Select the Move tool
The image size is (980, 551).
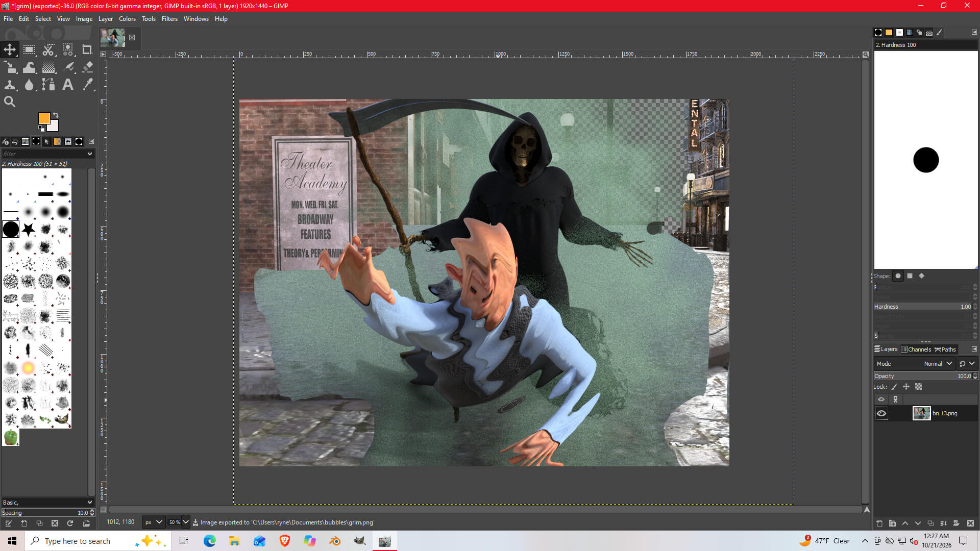10,49
